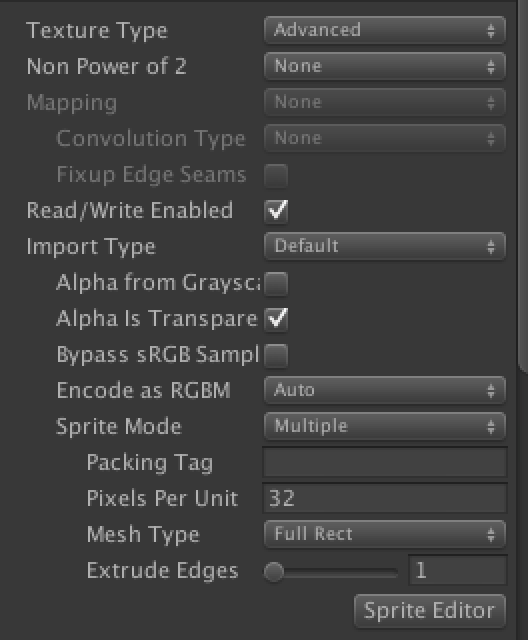This screenshot has height=640, width=528.
Task: Open the Encode as RGBM dropdown
Action: [385, 390]
